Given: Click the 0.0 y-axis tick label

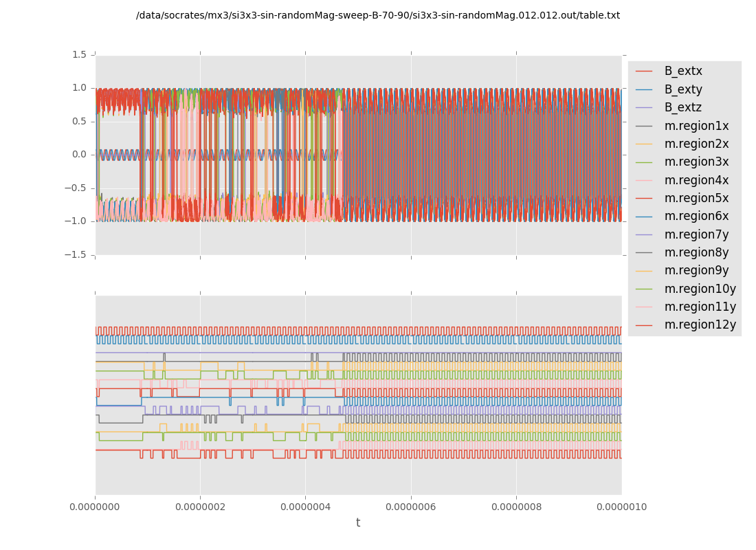Looking at the screenshot, I should 79,154.
